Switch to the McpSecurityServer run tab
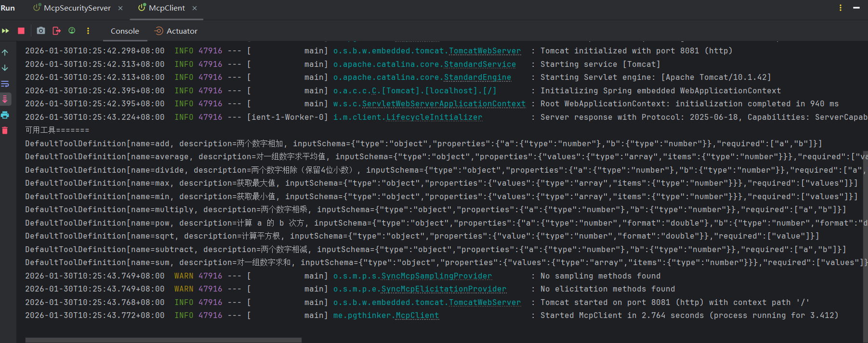868x343 pixels. point(72,8)
